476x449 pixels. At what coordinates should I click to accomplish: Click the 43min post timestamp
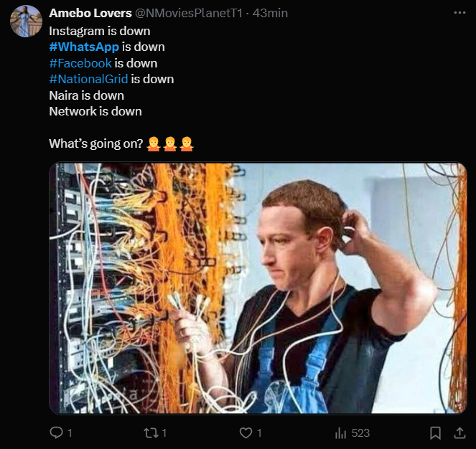pyautogui.click(x=273, y=14)
